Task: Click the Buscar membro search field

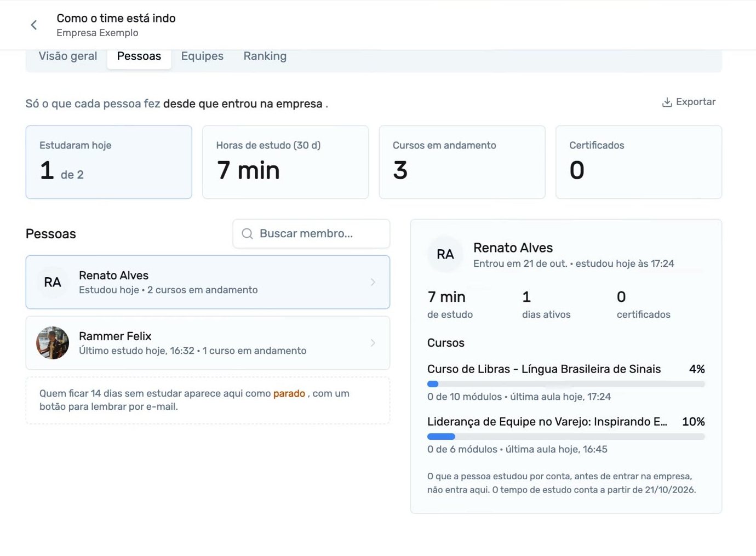Action: pyautogui.click(x=311, y=234)
